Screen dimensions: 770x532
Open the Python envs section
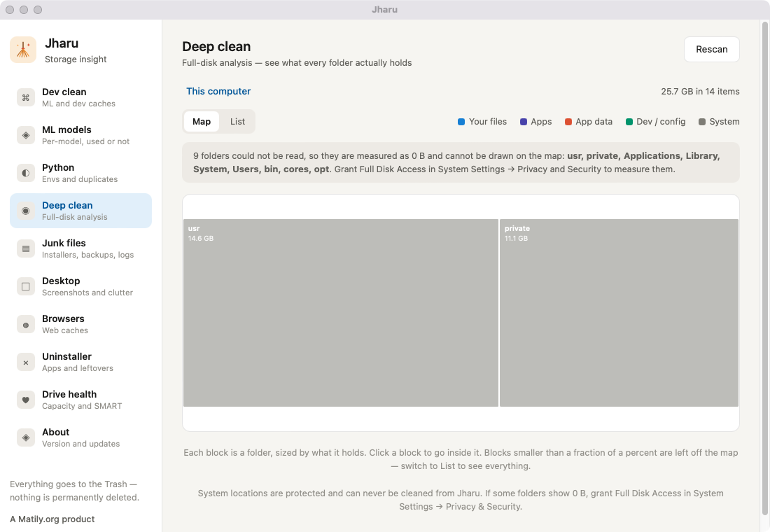click(x=80, y=173)
